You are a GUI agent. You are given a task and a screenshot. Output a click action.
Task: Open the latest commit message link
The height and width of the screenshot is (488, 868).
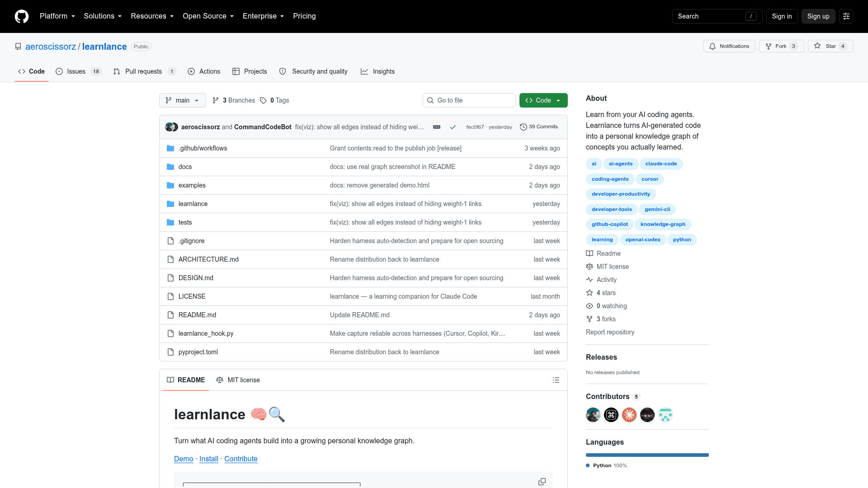click(x=359, y=127)
